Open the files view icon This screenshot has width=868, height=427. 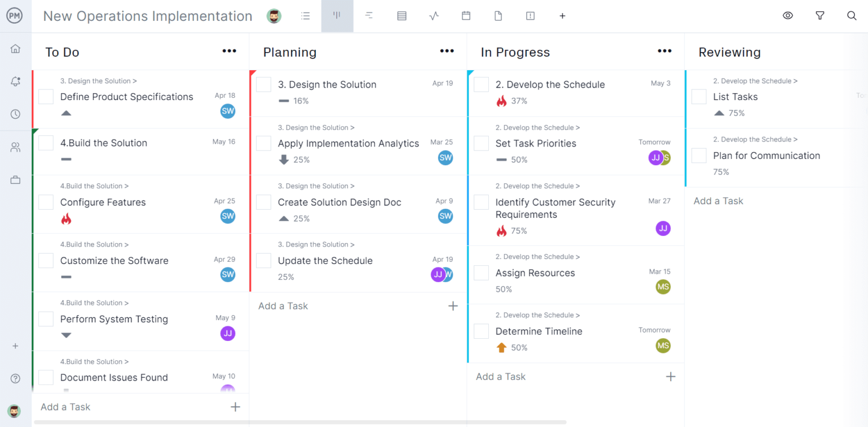tap(498, 15)
